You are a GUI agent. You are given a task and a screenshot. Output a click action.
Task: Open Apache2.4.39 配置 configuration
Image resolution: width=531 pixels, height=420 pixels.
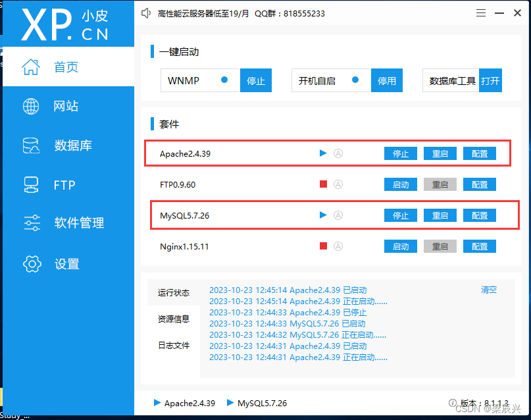pos(480,153)
